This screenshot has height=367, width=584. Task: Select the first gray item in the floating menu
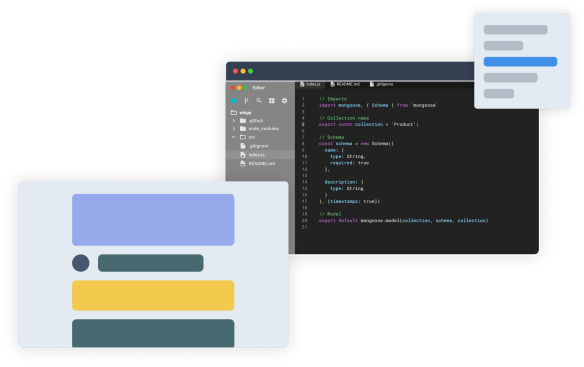pos(515,30)
